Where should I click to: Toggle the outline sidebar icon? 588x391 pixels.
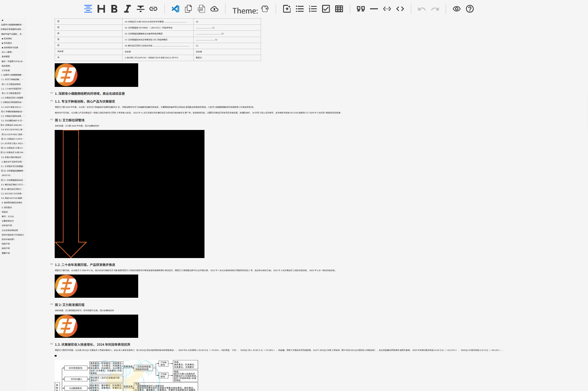pos(88,9)
